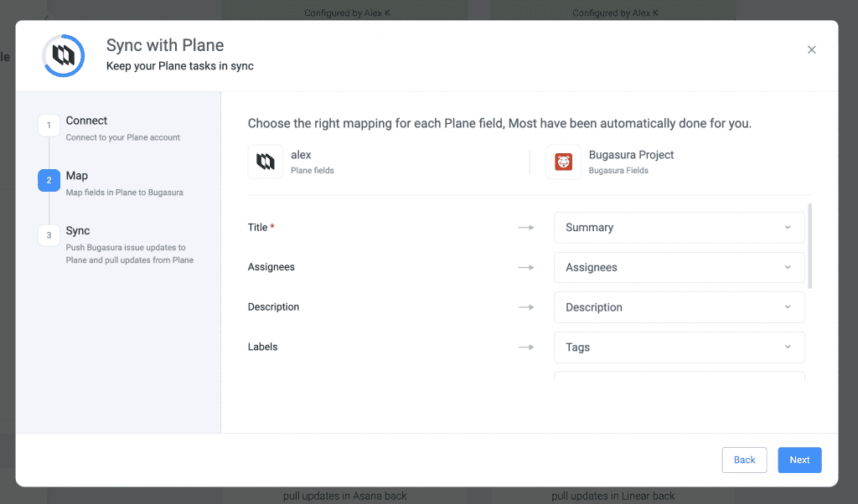Click the Bugasura Project logo icon
Image resolution: width=858 pixels, height=504 pixels.
click(563, 162)
